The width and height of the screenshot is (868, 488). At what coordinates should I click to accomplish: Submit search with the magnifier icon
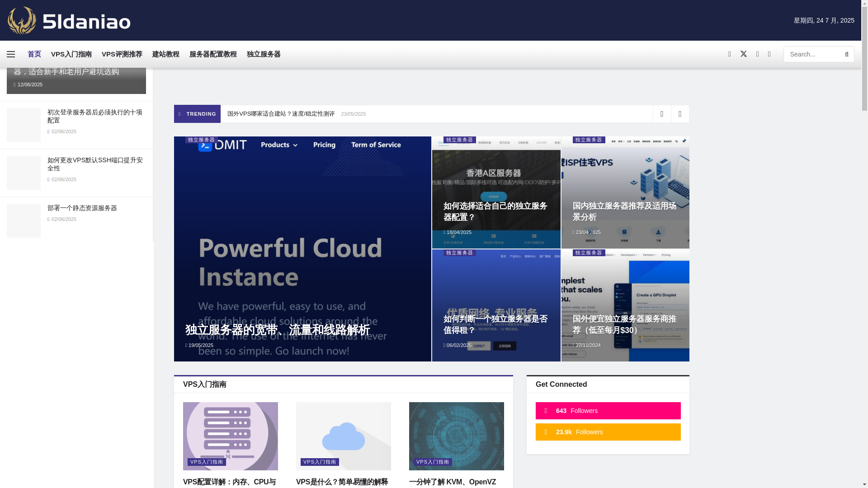pyautogui.click(x=846, y=54)
